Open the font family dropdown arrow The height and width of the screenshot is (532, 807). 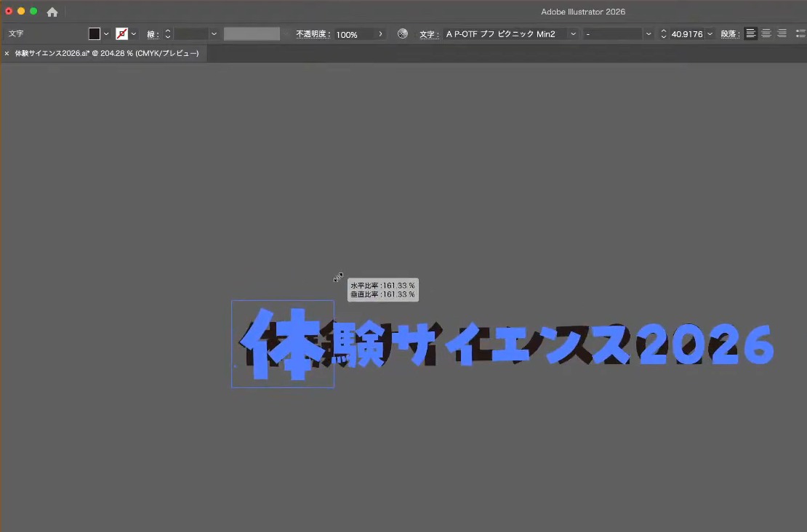[574, 34]
